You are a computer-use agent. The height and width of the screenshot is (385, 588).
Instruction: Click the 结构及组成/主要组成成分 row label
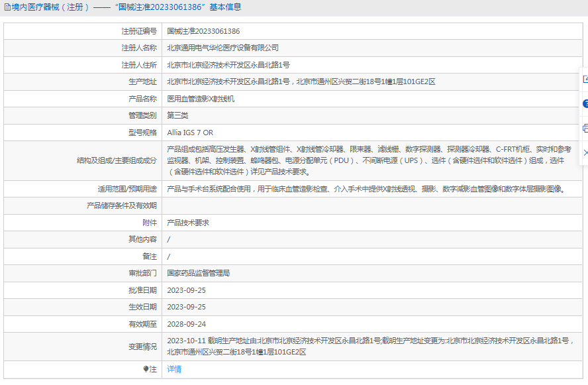[x=117, y=160]
